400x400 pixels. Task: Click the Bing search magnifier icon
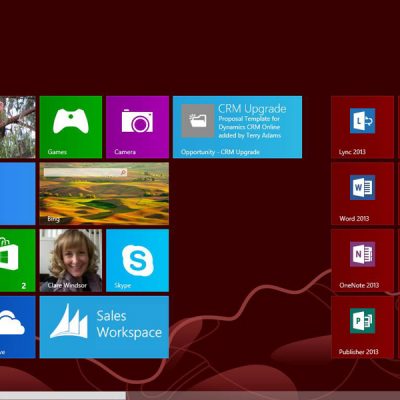tap(123, 172)
